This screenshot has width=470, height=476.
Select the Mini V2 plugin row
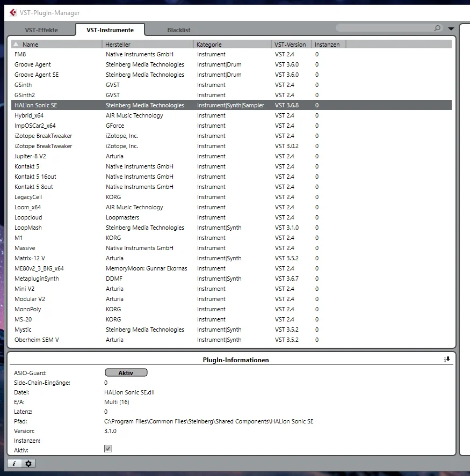(x=232, y=289)
